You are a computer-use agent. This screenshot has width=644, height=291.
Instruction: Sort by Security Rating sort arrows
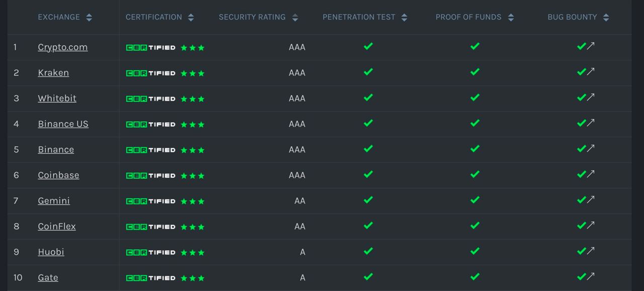point(295,18)
